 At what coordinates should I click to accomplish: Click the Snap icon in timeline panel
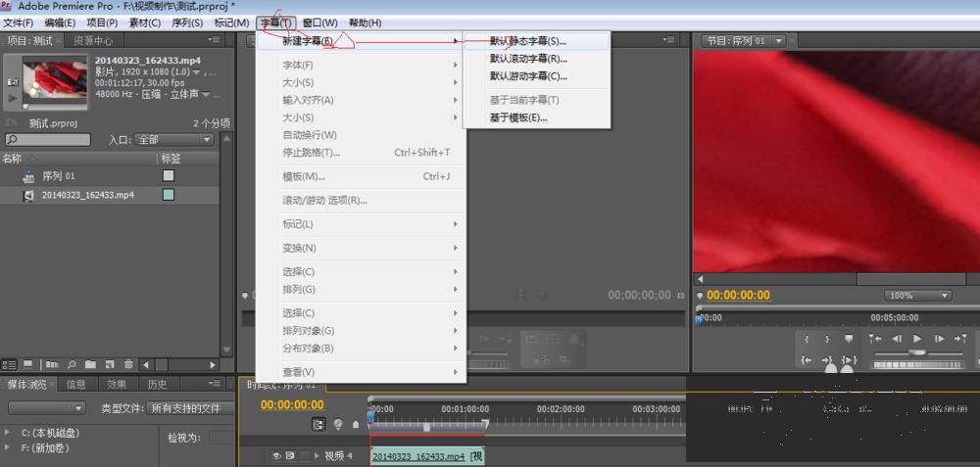pyautogui.click(x=319, y=424)
